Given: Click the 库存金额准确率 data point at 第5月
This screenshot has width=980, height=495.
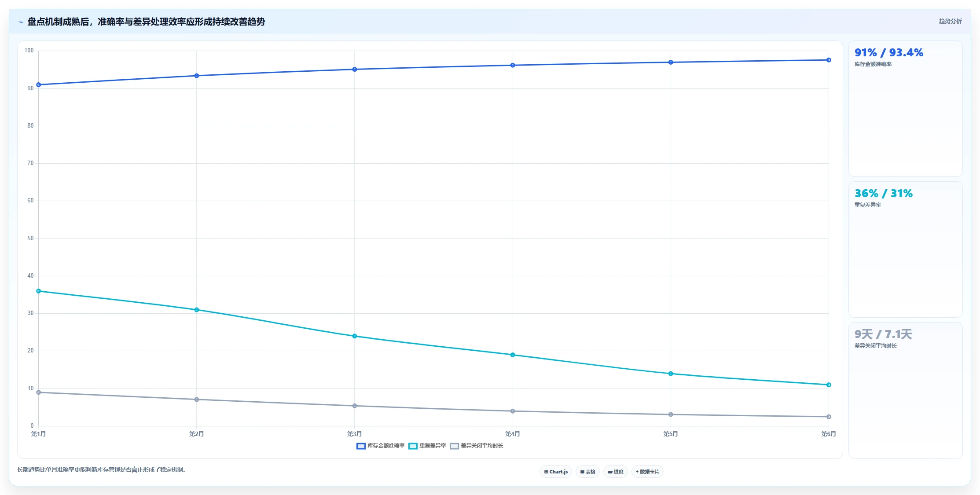Looking at the screenshot, I should pyautogui.click(x=671, y=62).
